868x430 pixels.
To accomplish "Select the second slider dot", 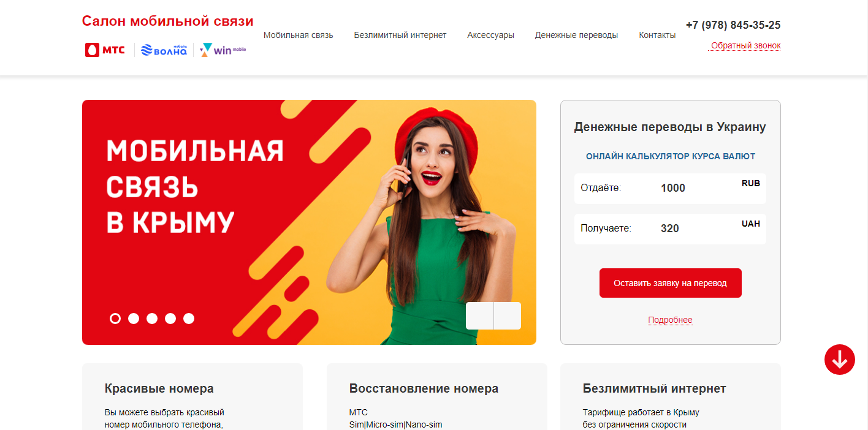I will (134, 319).
